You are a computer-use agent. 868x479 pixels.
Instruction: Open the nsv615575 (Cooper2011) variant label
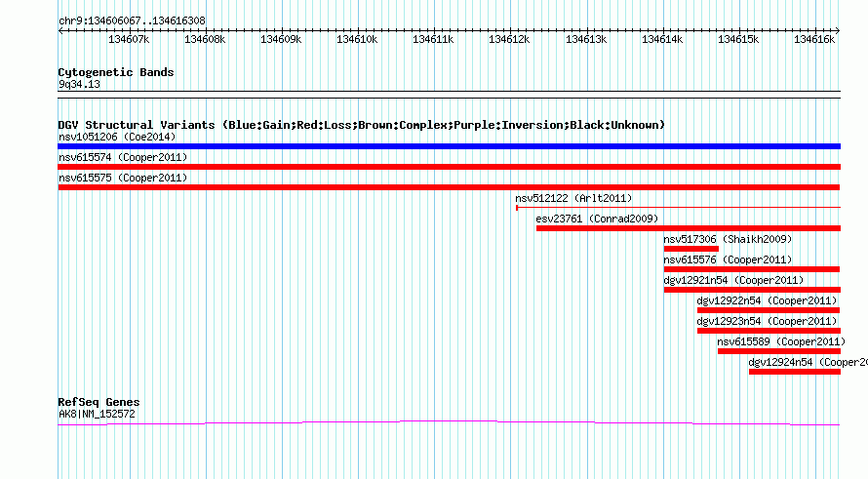point(123,178)
